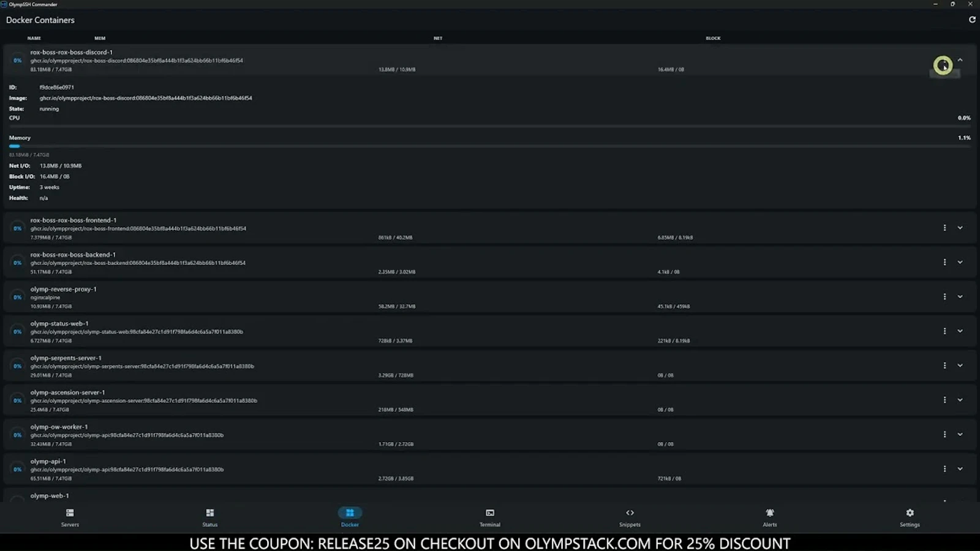Click the MEM column header
Viewport: 980px width, 551px height.
point(100,38)
